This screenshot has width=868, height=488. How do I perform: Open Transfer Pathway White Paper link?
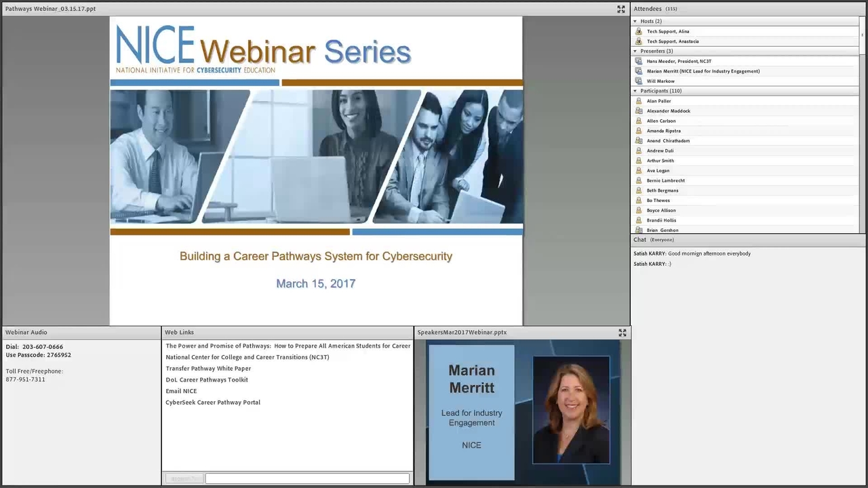click(208, 369)
